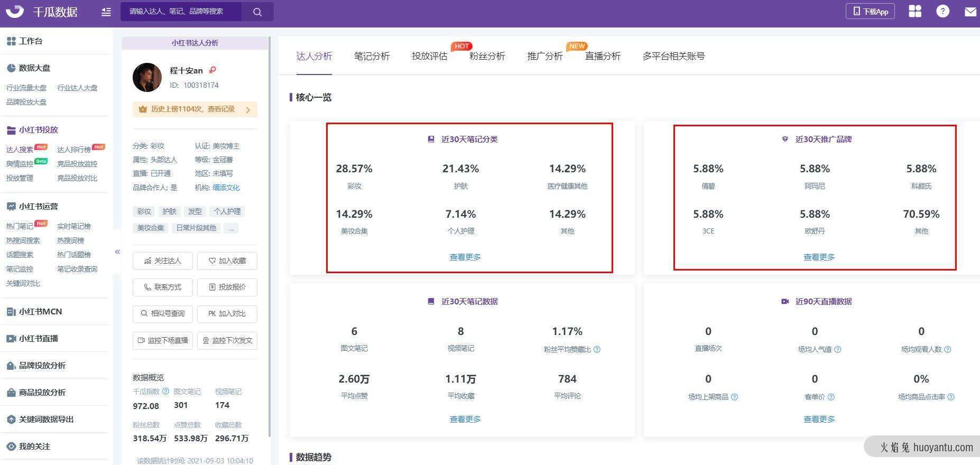Click 监控下次发文 button
The height and width of the screenshot is (465, 980).
(x=227, y=340)
